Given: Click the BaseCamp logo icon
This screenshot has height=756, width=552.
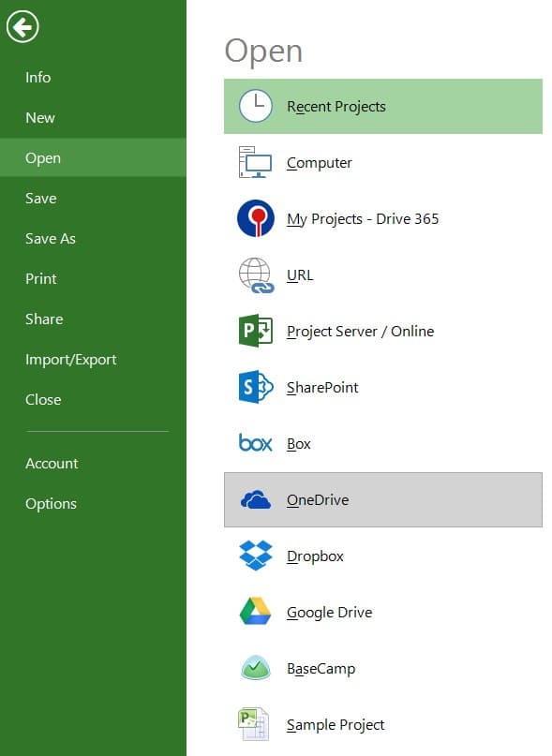Looking at the screenshot, I should (x=255, y=668).
